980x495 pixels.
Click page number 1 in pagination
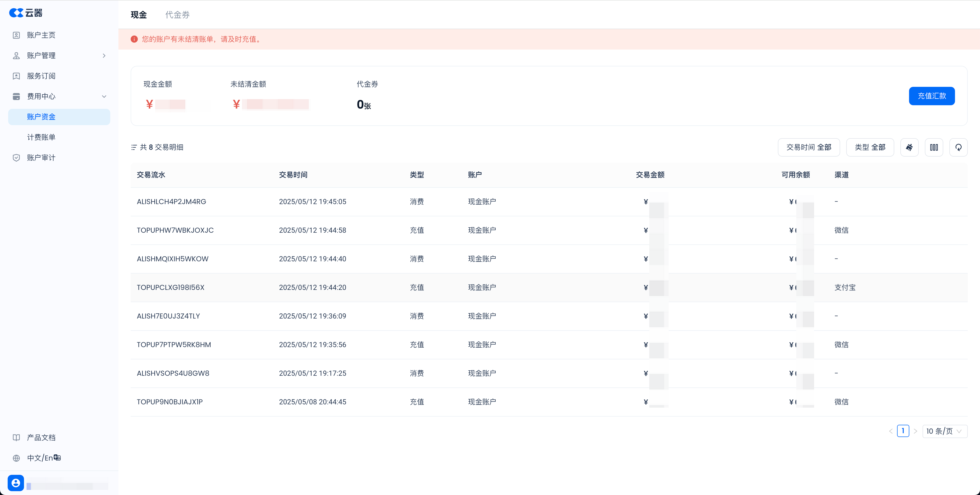tap(903, 431)
